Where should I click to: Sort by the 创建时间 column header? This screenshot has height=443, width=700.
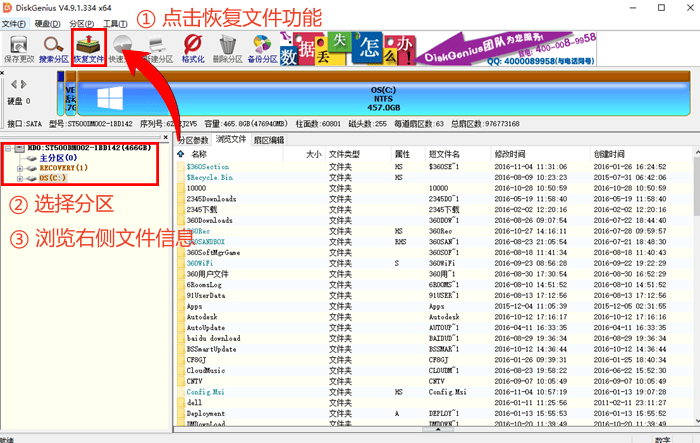tap(609, 154)
